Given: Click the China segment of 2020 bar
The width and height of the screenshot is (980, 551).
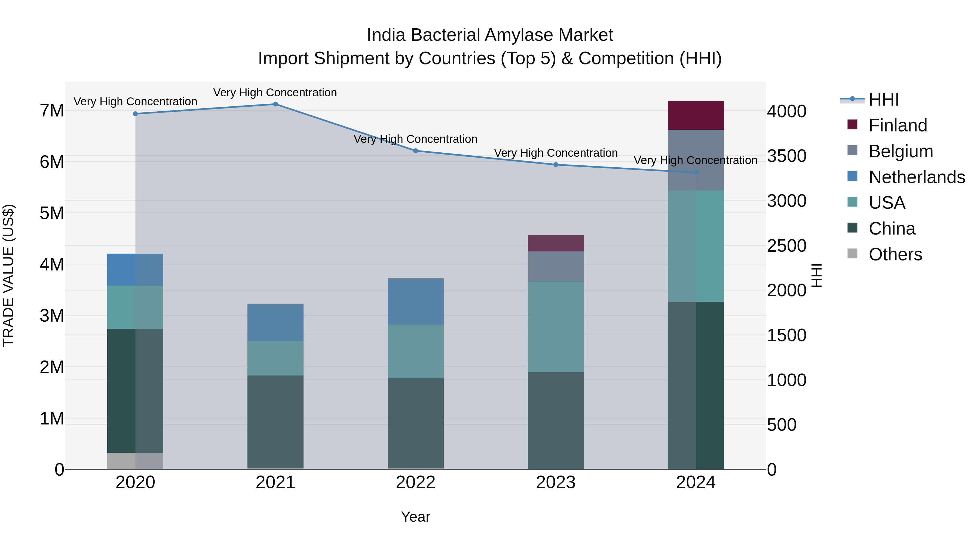Looking at the screenshot, I should (x=136, y=391).
